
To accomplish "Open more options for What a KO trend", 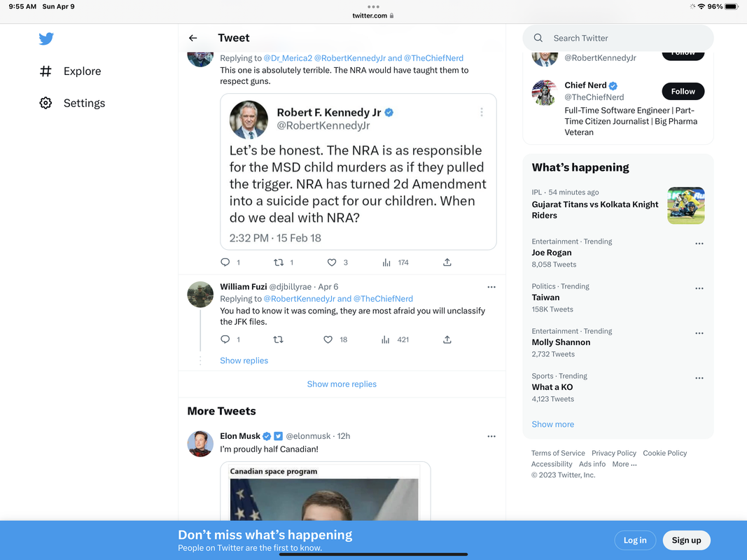I will click(x=699, y=378).
